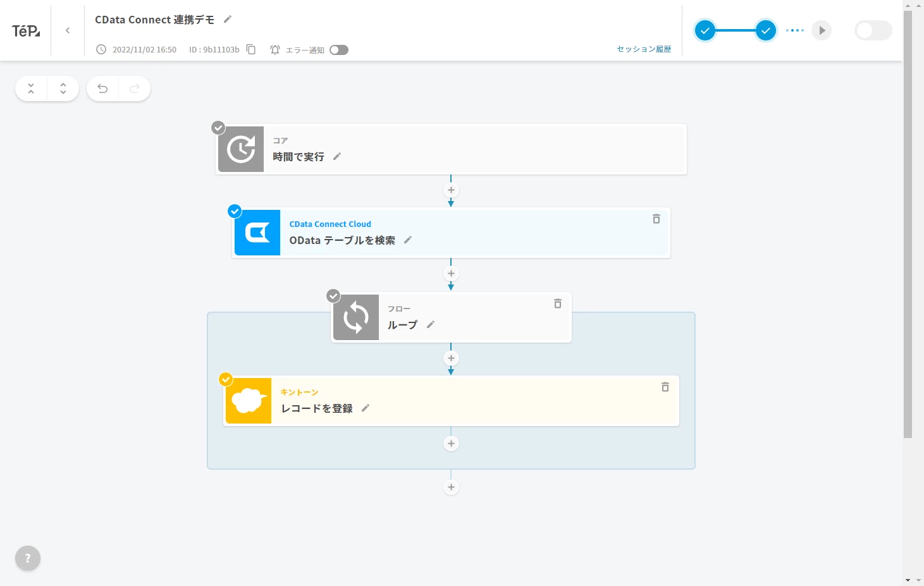Open the help question mark button

point(28,558)
